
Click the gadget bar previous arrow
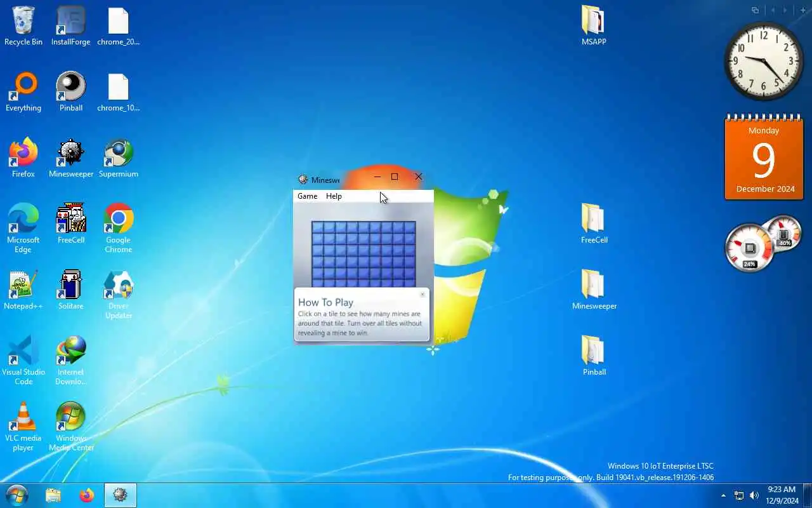coord(773,10)
